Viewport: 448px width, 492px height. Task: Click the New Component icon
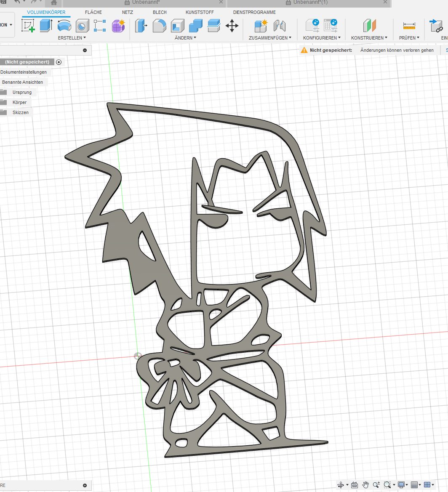point(261,26)
